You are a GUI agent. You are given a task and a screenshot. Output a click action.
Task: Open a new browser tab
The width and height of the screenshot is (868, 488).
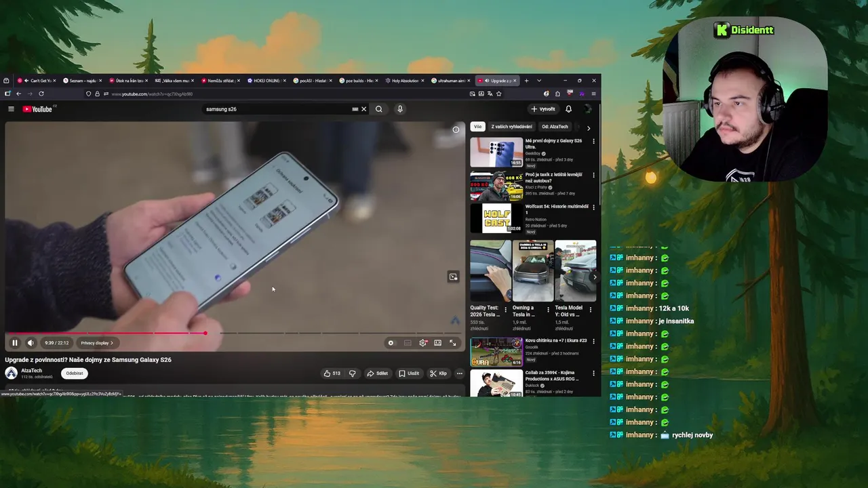[526, 81]
